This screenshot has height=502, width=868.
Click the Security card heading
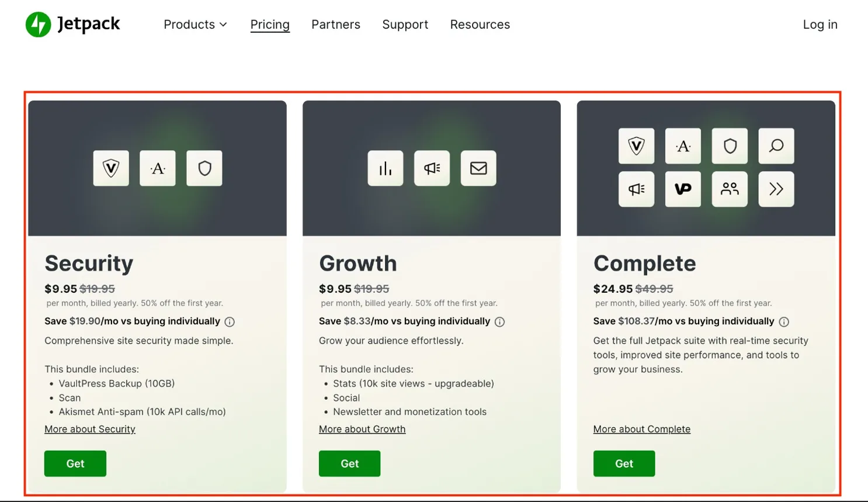89,264
